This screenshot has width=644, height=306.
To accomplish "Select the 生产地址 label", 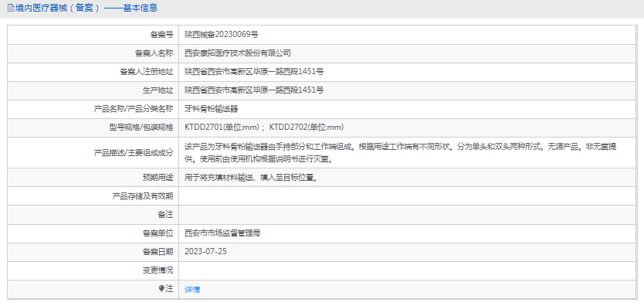I will pyautogui.click(x=158, y=90).
